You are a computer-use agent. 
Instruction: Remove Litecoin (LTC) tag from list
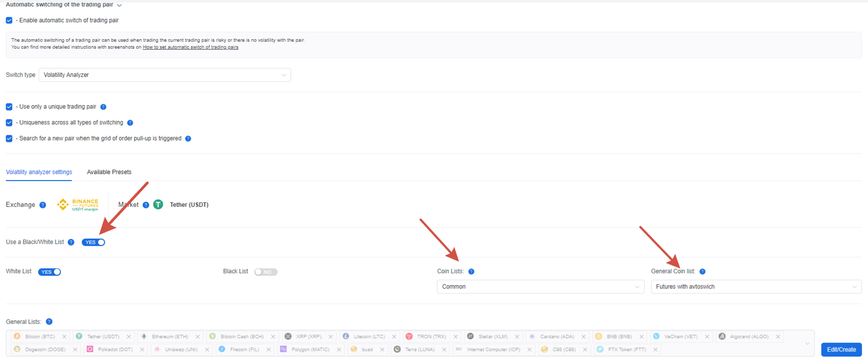[x=394, y=337]
